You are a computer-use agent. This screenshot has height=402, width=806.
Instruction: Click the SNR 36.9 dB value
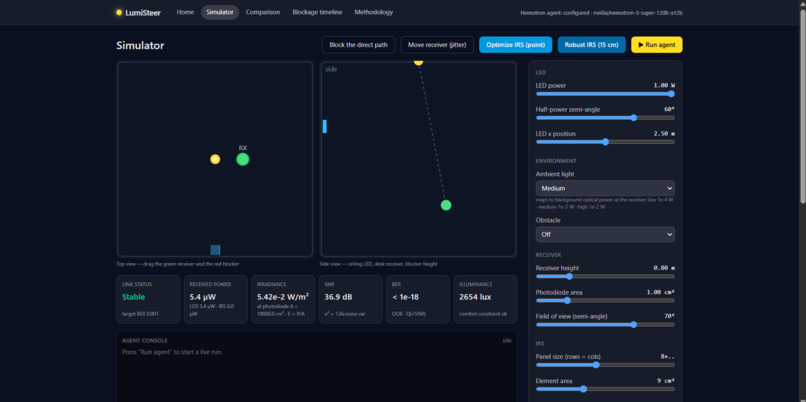pyautogui.click(x=338, y=297)
